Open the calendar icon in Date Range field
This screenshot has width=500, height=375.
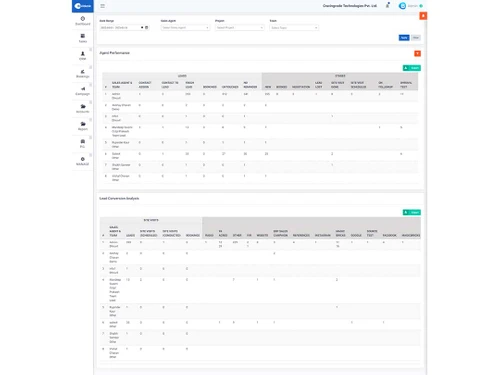coord(147,27)
